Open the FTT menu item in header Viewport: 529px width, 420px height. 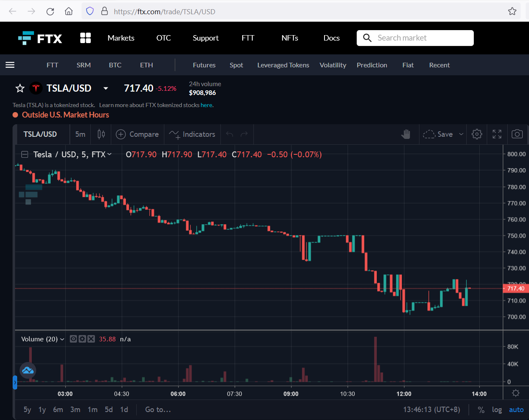pyautogui.click(x=248, y=38)
